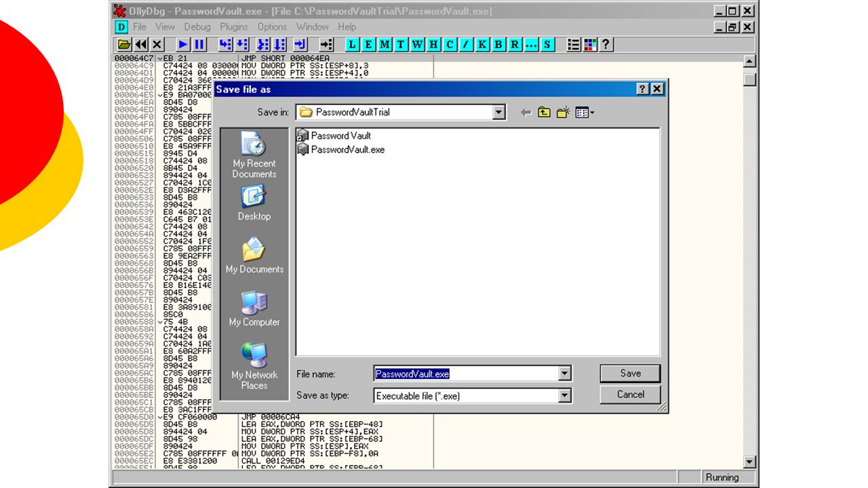868x488 pixels.
Task: Open the Debug menu
Action: click(197, 27)
